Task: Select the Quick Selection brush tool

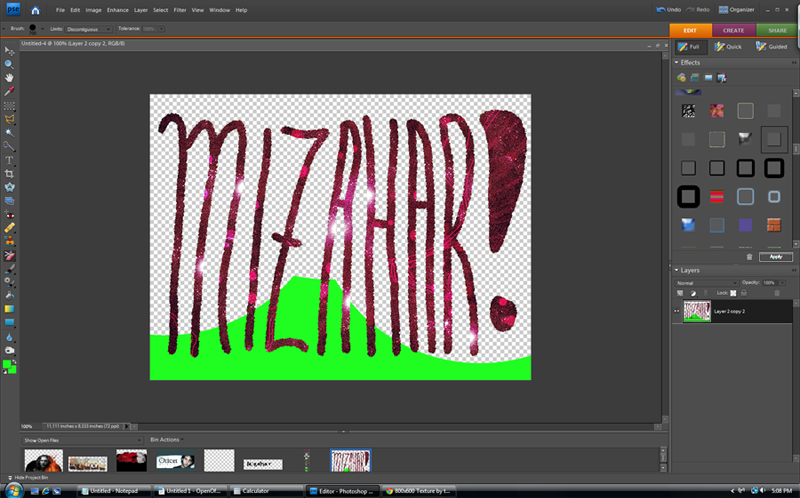Action: (x=9, y=146)
